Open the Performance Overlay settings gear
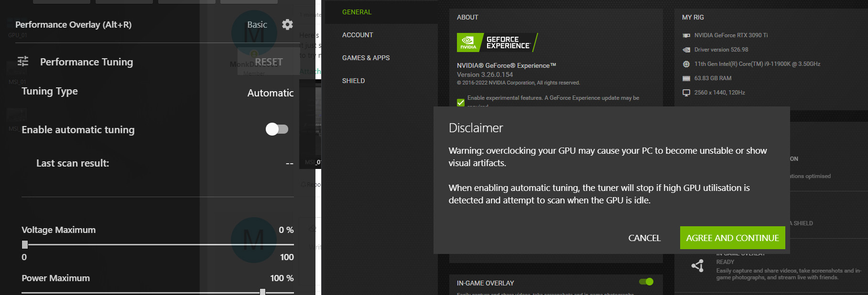Viewport: 868px width, 295px height. coord(287,24)
